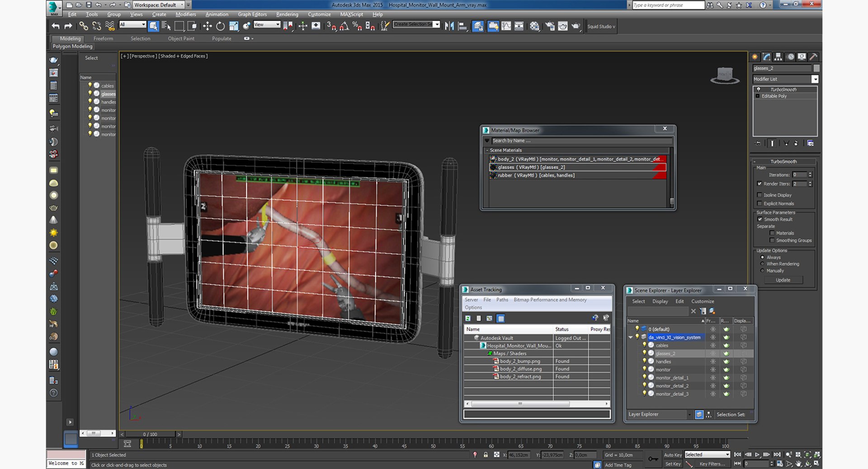Enable the Isoline Display checkbox

tap(759, 195)
